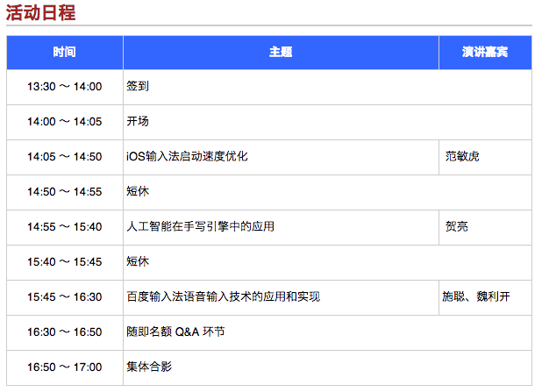Select speaker name 贺亮
Screen dimensions: 542x392
point(456,227)
